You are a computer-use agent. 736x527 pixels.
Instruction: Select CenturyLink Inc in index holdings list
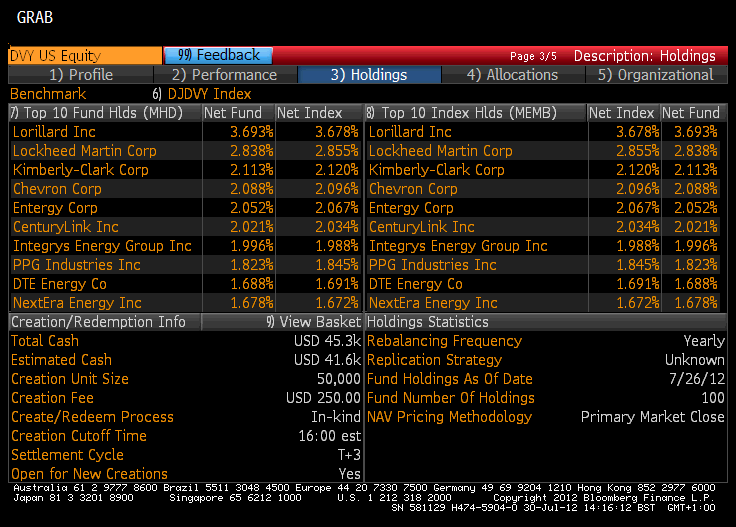tap(421, 227)
